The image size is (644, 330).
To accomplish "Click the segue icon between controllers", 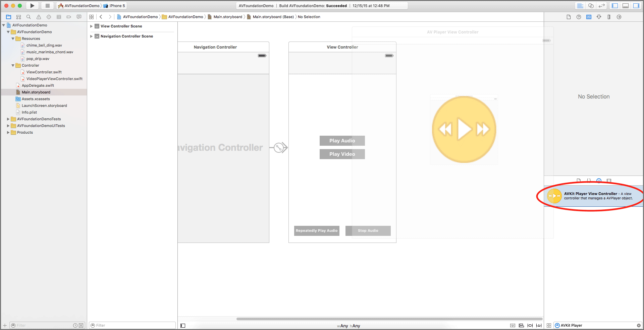I will (279, 147).
